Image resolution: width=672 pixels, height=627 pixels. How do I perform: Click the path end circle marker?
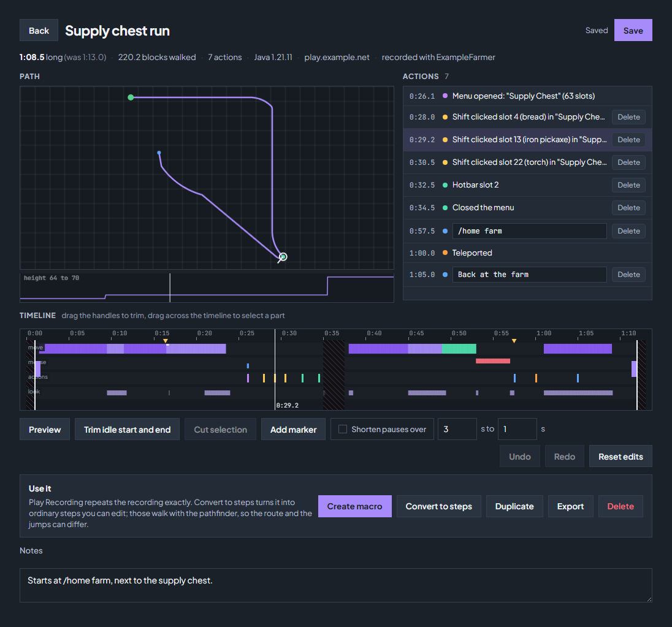click(x=283, y=257)
